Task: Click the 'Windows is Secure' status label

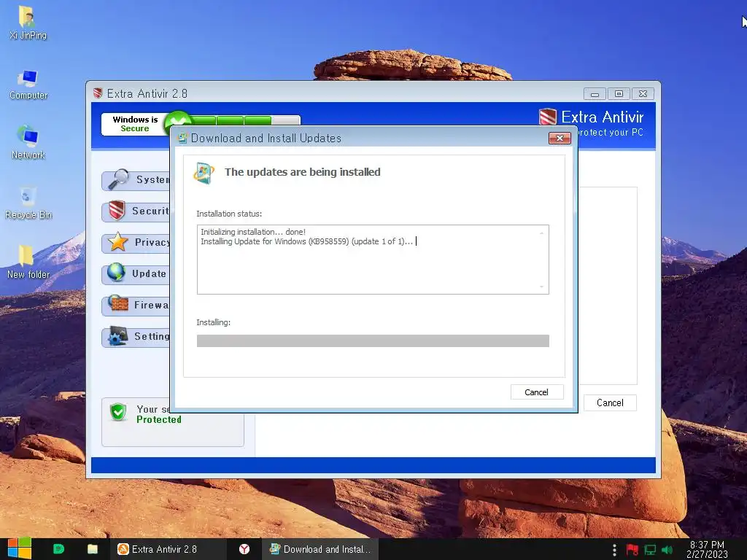Action: click(135, 124)
